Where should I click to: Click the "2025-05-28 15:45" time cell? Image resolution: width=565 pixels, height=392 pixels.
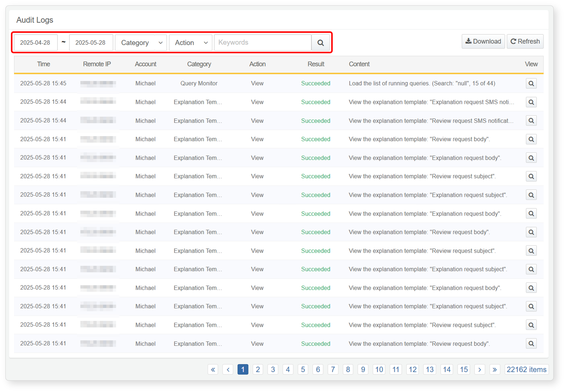(x=43, y=83)
